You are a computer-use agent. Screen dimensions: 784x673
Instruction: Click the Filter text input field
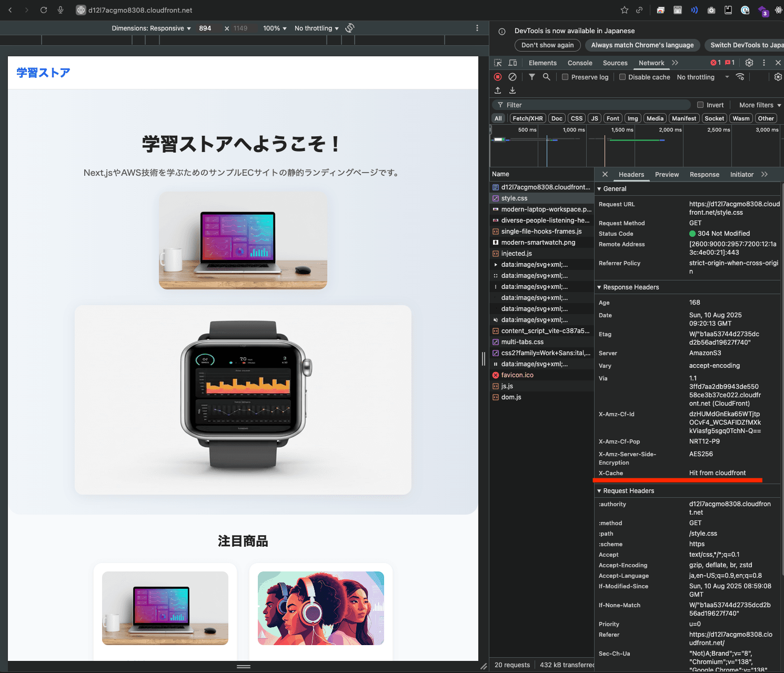click(595, 105)
